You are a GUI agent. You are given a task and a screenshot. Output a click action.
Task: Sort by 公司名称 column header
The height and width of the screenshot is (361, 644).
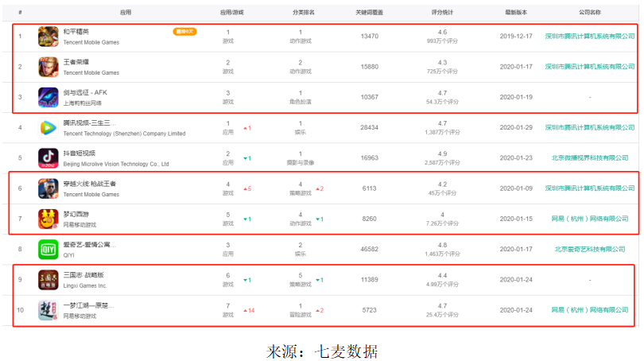pos(590,12)
